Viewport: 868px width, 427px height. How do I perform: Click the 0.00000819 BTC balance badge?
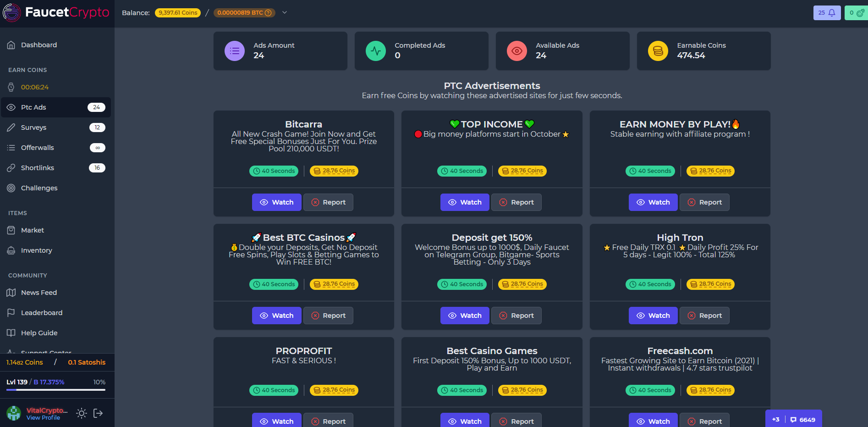[244, 13]
